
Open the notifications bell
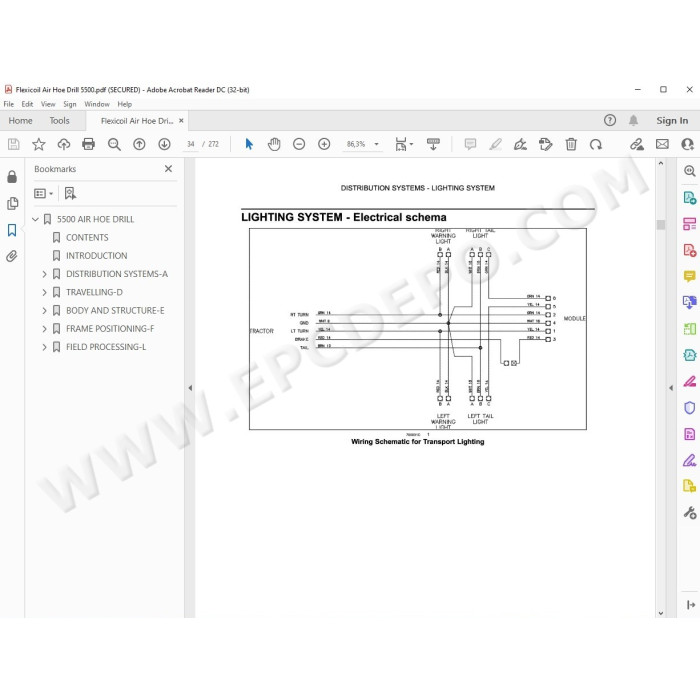coord(633,121)
